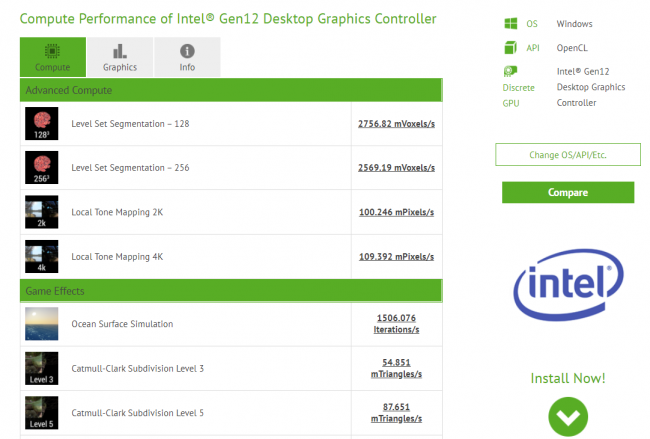
Task: Click the Windows OS icon
Action: pyautogui.click(x=511, y=23)
